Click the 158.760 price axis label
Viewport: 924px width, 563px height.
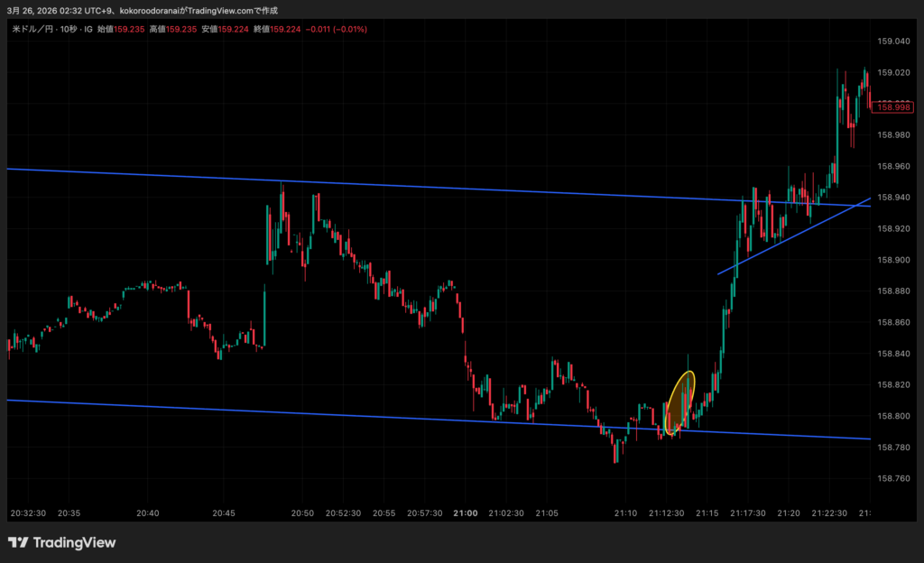(x=892, y=478)
